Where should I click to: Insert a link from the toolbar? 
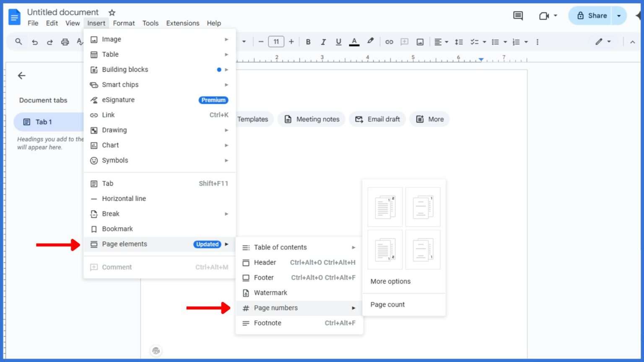pyautogui.click(x=389, y=41)
